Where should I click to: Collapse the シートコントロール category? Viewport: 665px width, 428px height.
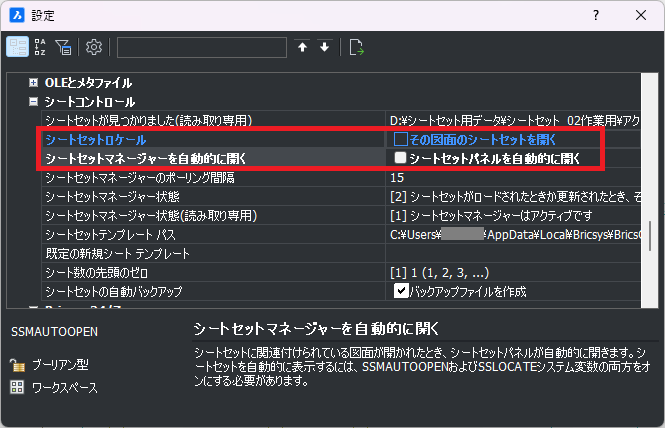(x=34, y=102)
